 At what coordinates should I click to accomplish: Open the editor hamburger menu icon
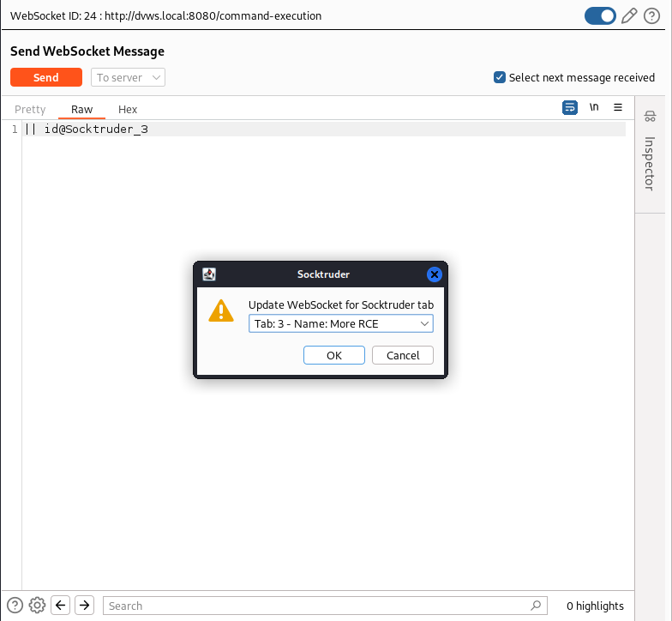point(617,107)
